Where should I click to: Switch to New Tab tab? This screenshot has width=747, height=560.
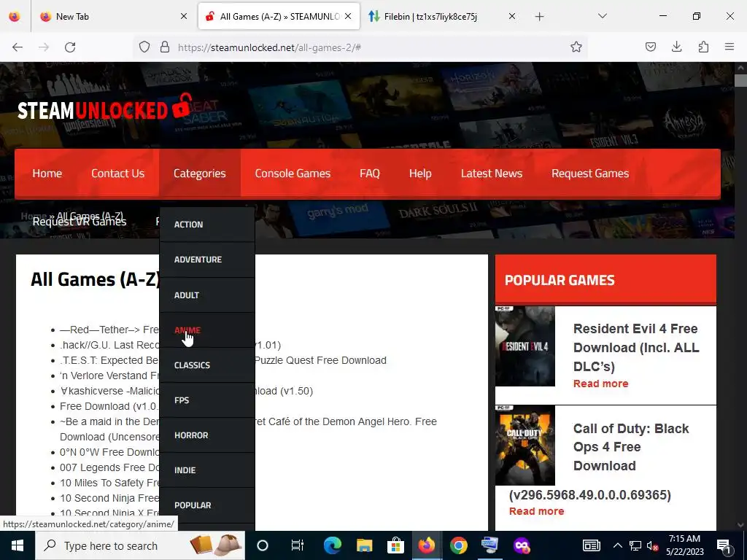112,16
